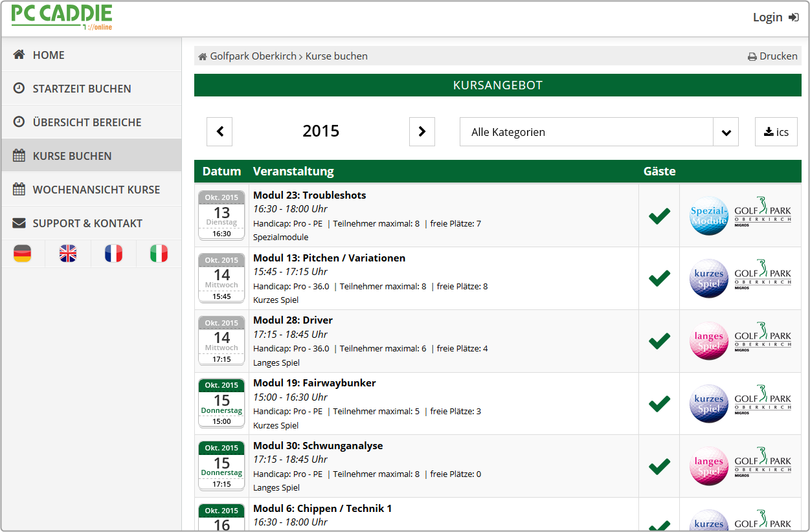The image size is (810, 532).
Task: Click time 15:45 - 17:15 Uhr
Action: (290, 272)
